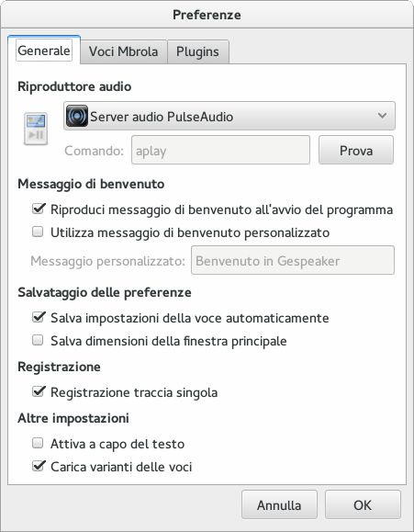Switch to the Voci Mbrola tab
Viewport: 414px width, 532px height.
click(x=123, y=51)
